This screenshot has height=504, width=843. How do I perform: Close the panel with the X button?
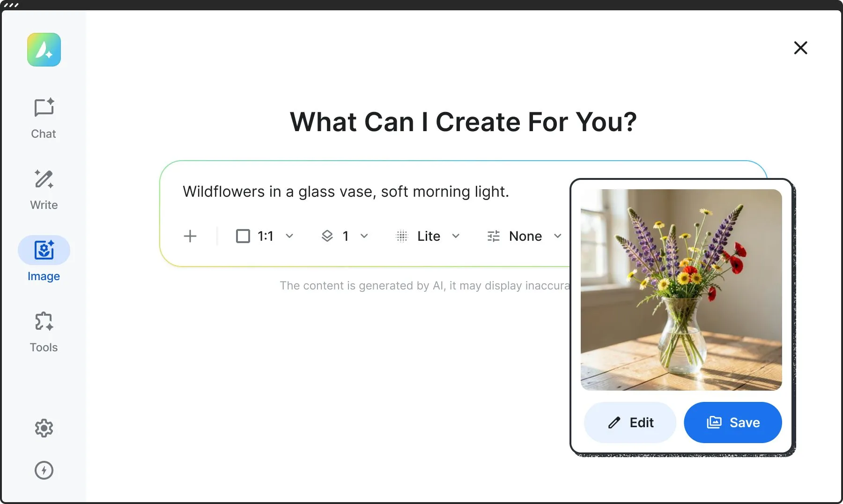(x=800, y=48)
